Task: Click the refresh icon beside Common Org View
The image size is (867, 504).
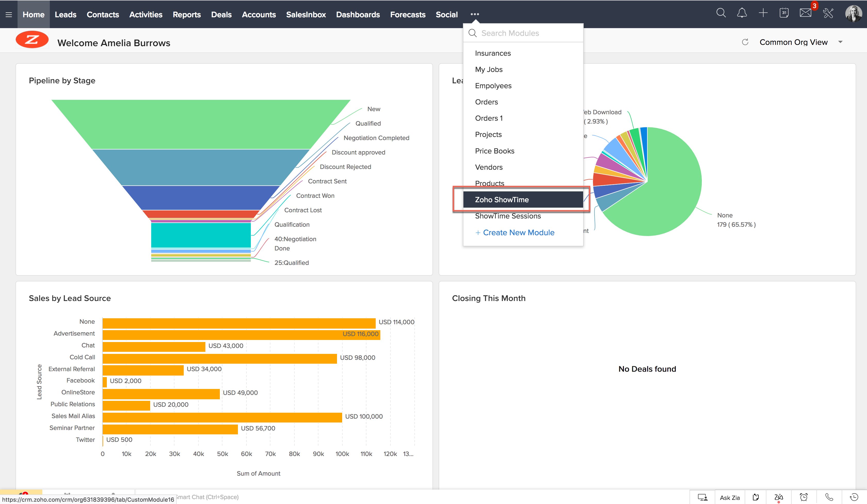Action: click(x=745, y=42)
